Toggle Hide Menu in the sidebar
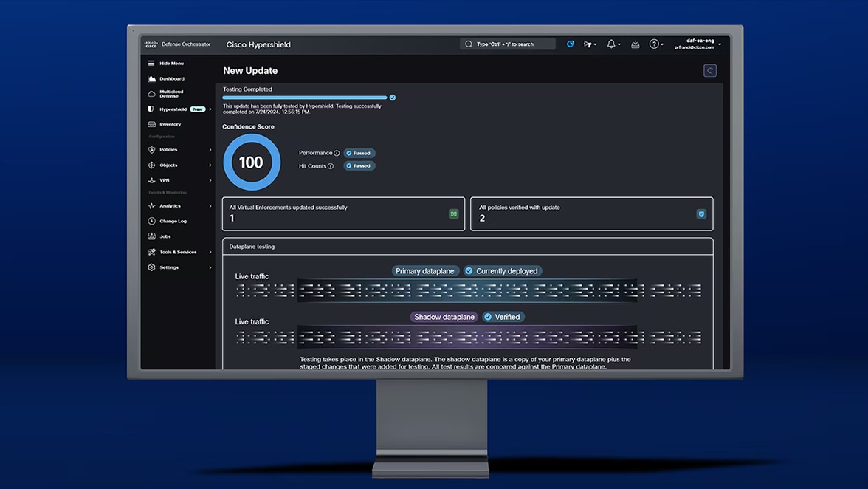868x489 pixels. [x=165, y=63]
